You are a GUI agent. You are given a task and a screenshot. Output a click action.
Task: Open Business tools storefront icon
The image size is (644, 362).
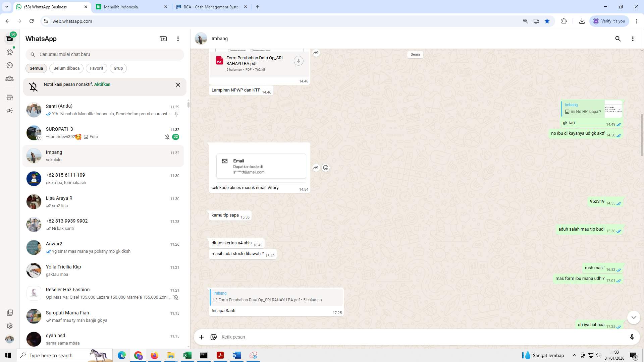[x=10, y=98]
